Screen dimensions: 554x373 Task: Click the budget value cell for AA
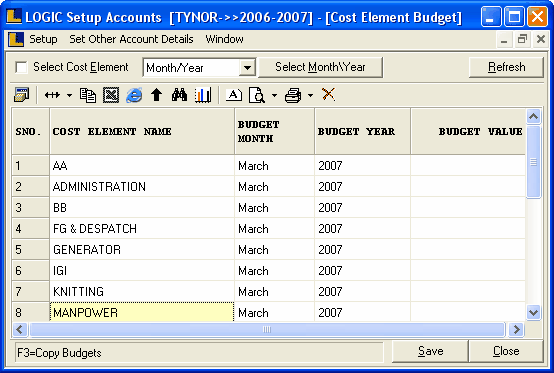click(468, 165)
